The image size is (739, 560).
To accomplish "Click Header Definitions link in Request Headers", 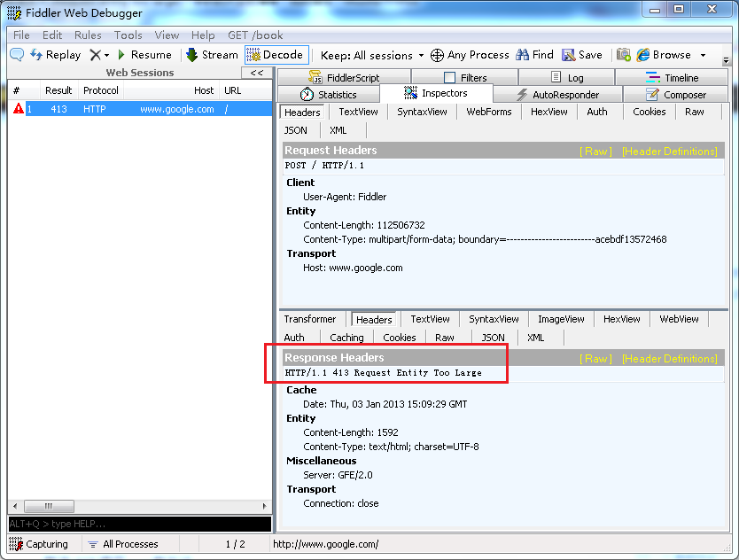I will [669, 152].
